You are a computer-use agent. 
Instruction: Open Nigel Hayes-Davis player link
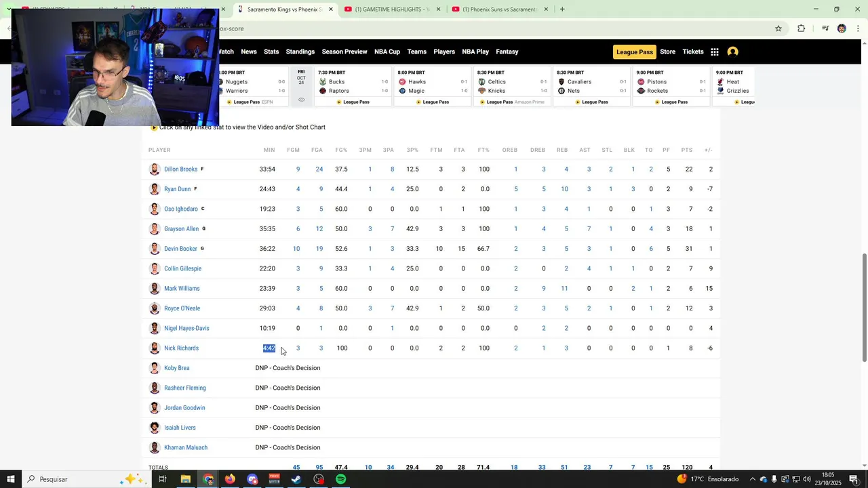[186, 328]
